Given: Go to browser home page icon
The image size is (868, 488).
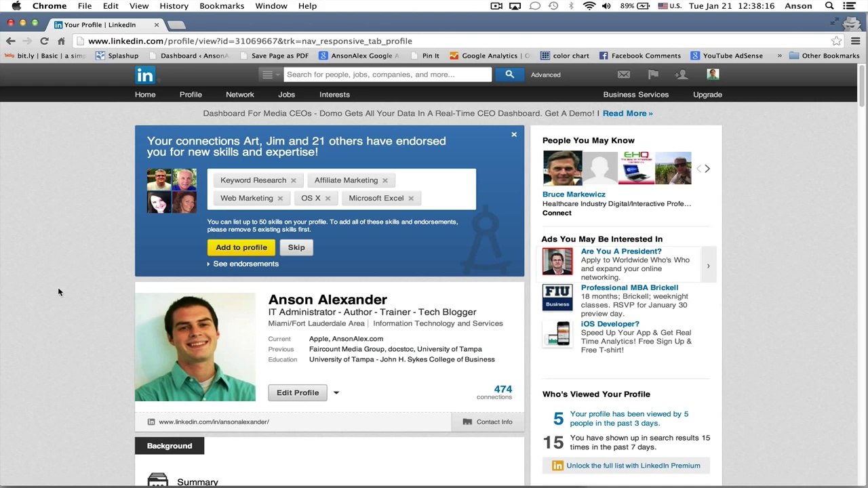Looking at the screenshot, I should pos(61,41).
